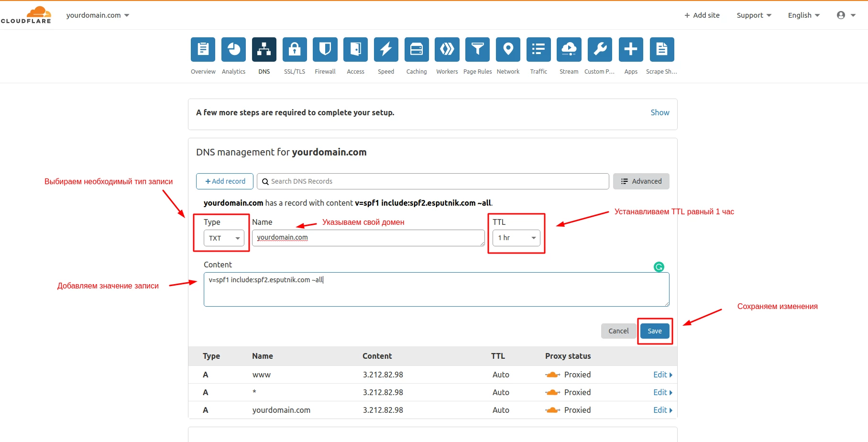Open the Caching section icon
Viewport: 868px width, 442px height.
click(x=417, y=50)
